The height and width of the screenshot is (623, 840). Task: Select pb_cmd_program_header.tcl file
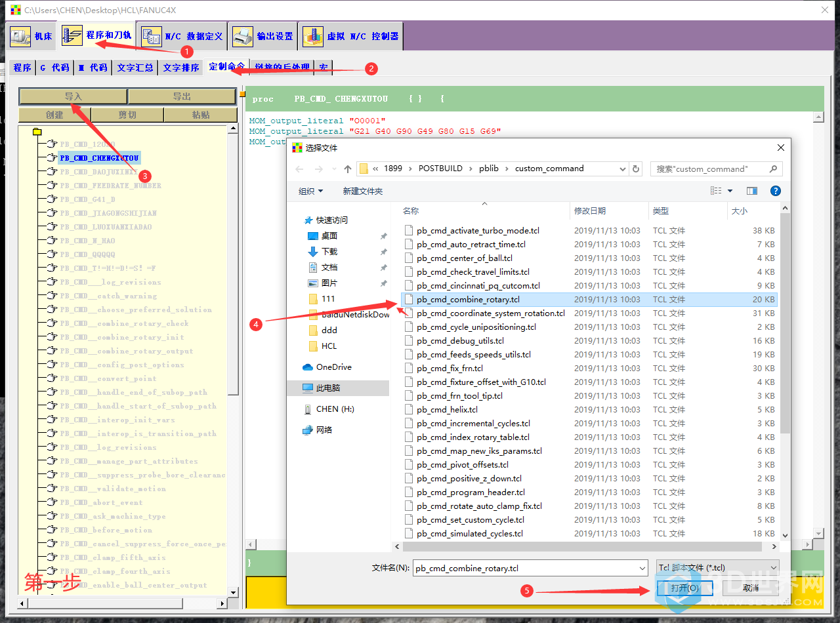[x=471, y=492]
